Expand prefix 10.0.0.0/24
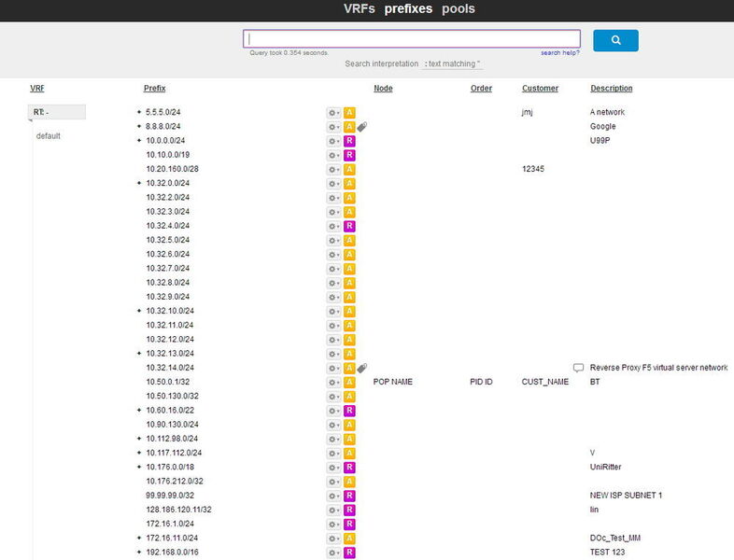This screenshot has width=734, height=560. (x=139, y=140)
